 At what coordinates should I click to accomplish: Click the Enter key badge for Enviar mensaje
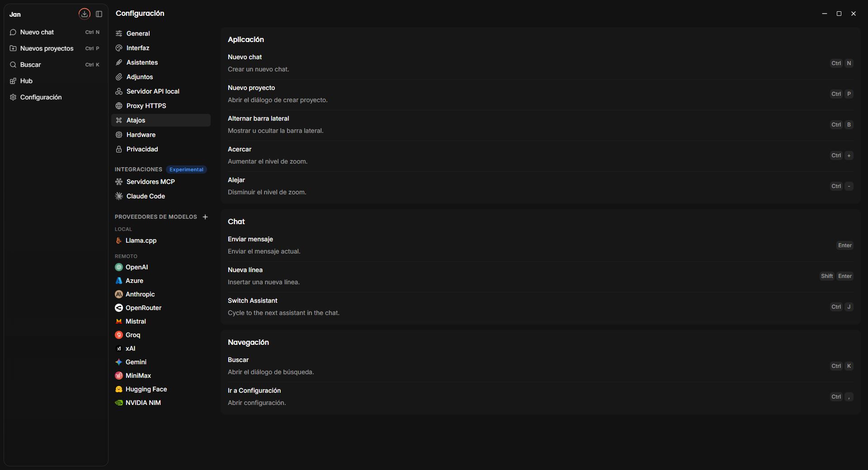click(x=844, y=245)
